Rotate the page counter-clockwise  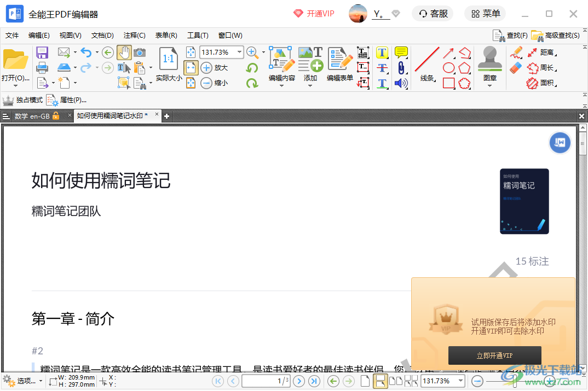tap(252, 68)
